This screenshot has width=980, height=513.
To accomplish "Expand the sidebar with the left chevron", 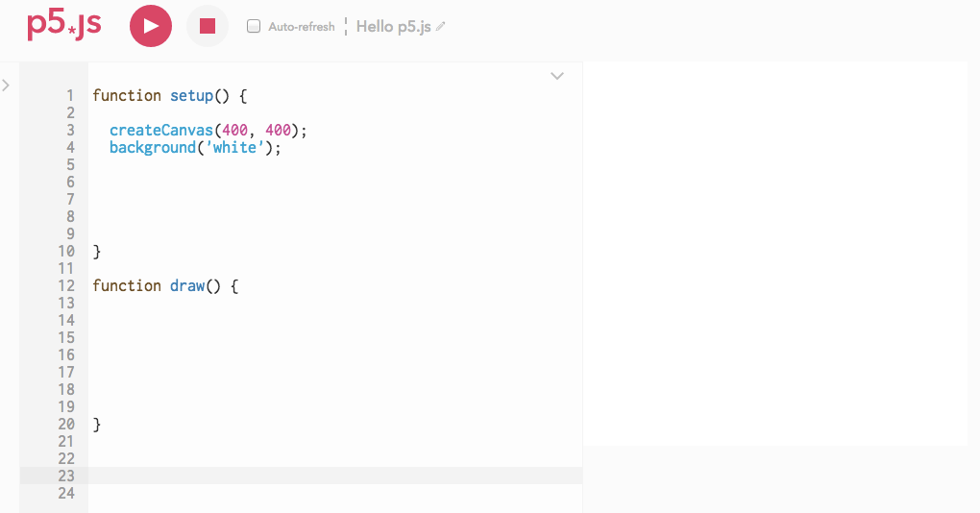I will 6,85.
